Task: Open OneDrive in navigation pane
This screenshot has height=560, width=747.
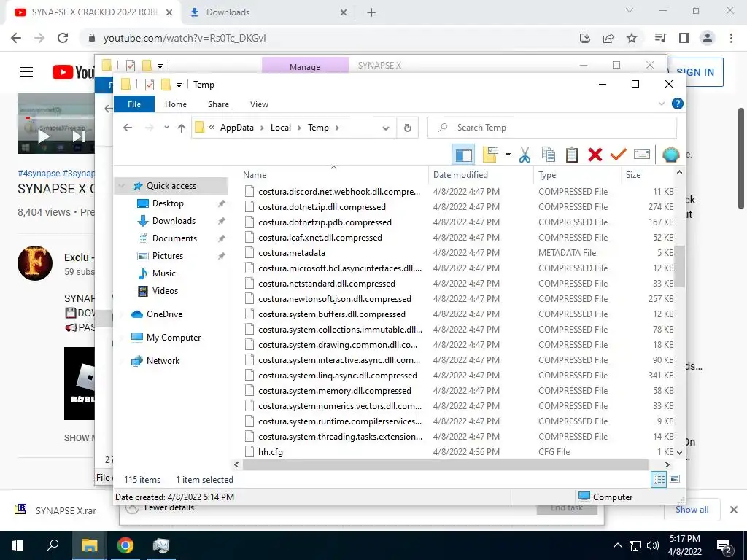Action: pyautogui.click(x=164, y=314)
